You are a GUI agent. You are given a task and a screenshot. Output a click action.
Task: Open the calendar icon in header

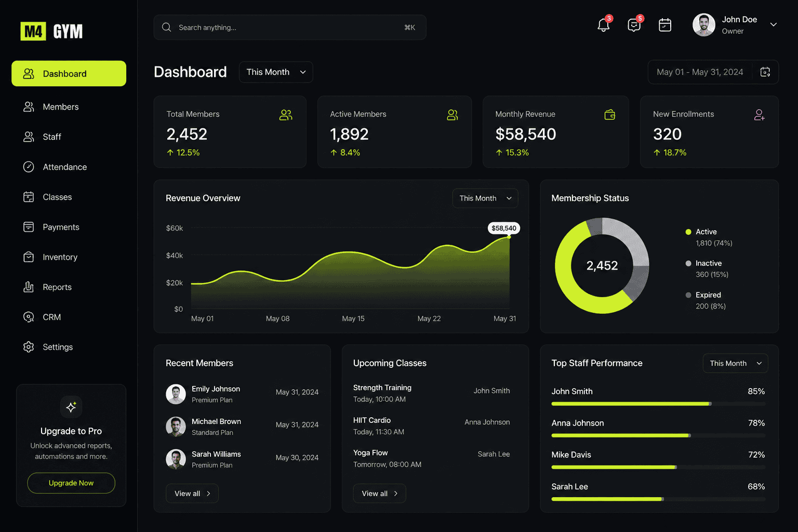pos(665,25)
